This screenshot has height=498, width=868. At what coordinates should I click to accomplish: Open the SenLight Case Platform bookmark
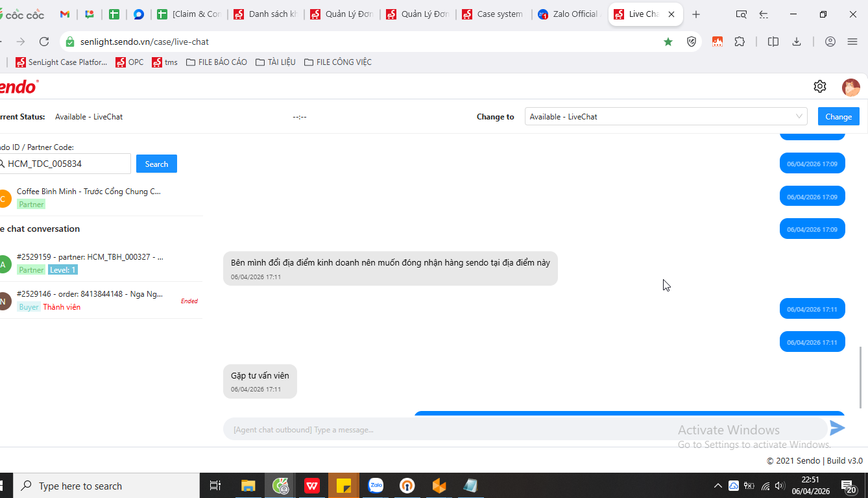coord(62,62)
